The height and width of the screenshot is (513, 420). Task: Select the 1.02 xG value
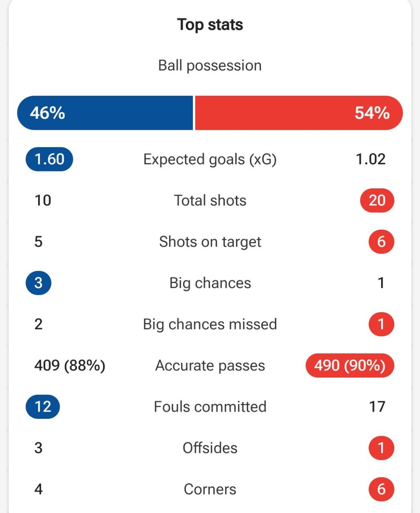pos(371,160)
